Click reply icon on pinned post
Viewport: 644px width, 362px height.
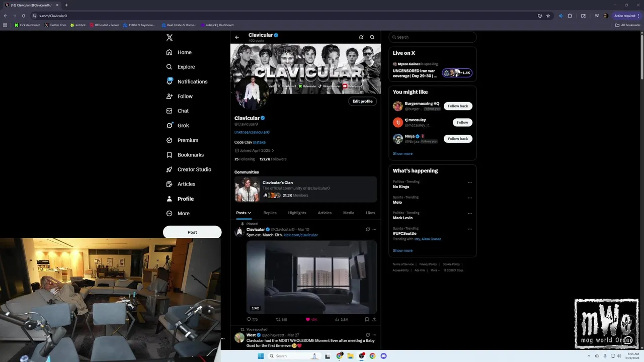point(249,319)
